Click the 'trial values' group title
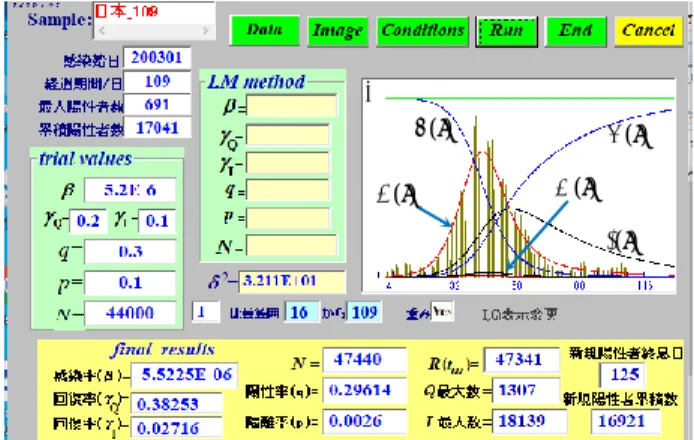Viewport: 694px width, 440px height. tap(85, 158)
